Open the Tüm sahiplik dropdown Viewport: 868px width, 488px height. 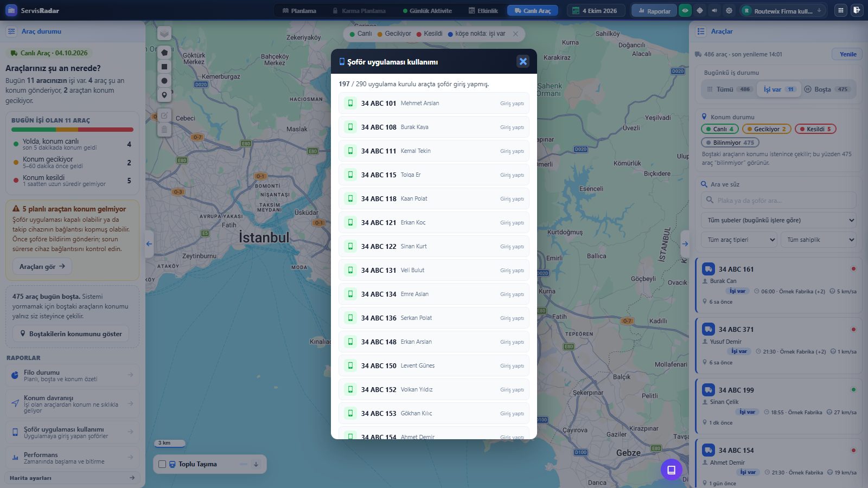818,240
